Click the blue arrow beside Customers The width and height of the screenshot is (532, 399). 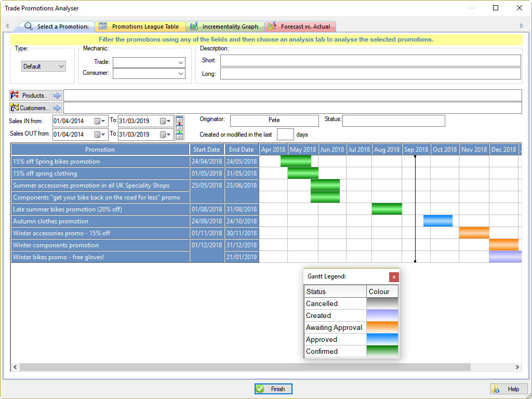pos(57,108)
